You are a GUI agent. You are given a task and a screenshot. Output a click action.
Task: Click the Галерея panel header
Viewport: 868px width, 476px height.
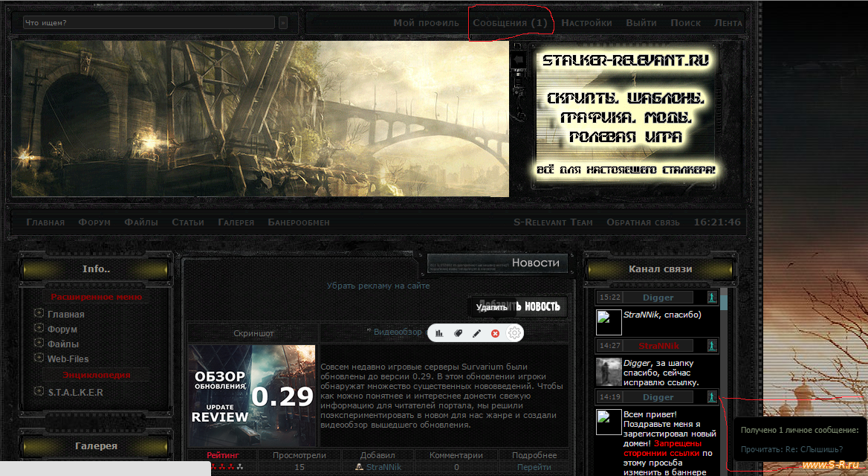tap(97, 446)
